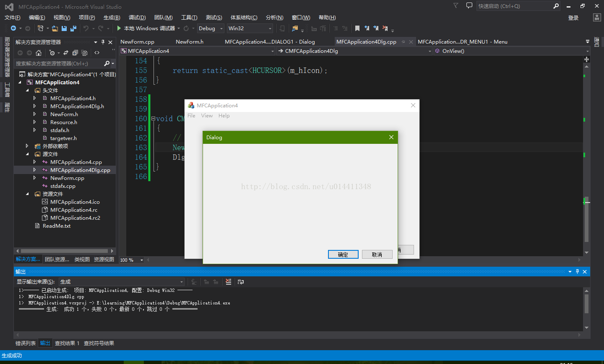Expand the 外部依赖项 tree node
This screenshot has width=604, height=364.
coord(27,146)
